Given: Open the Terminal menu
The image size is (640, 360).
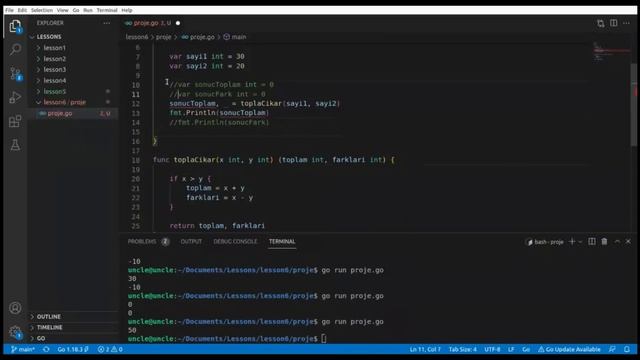Looking at the screenshot, I should pyautogui.click(x=107, y=10).
